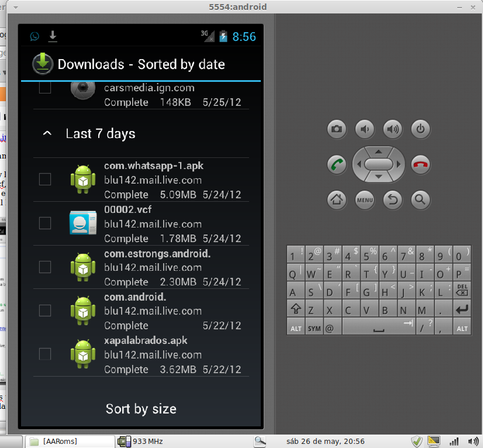Click the 5 key on emulator keyboard
Image resolution: width=483 pixels, height=448 pixels.
(x=370, y=254)
